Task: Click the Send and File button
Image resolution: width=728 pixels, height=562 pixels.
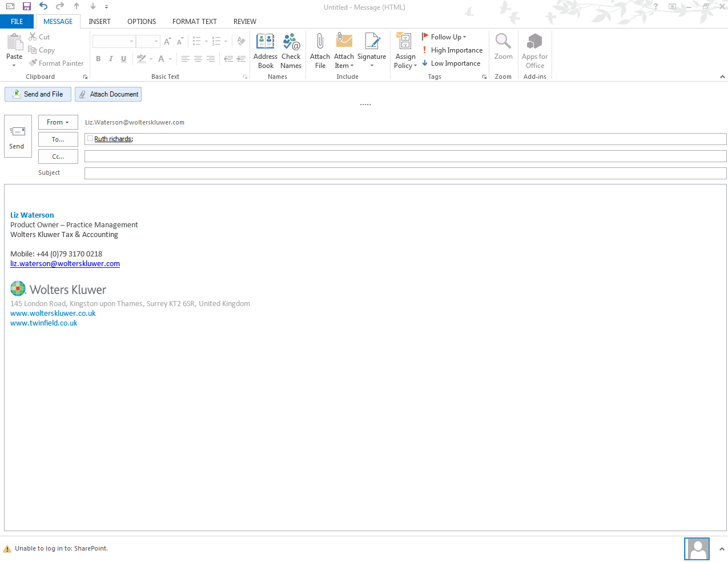Action: [38, 94]
